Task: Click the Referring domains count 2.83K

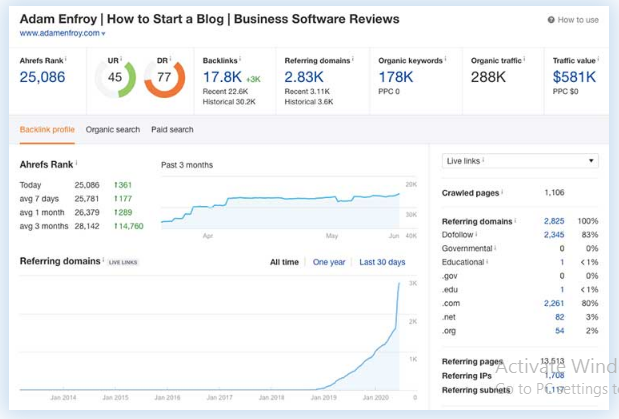Action: coord(304,77)
